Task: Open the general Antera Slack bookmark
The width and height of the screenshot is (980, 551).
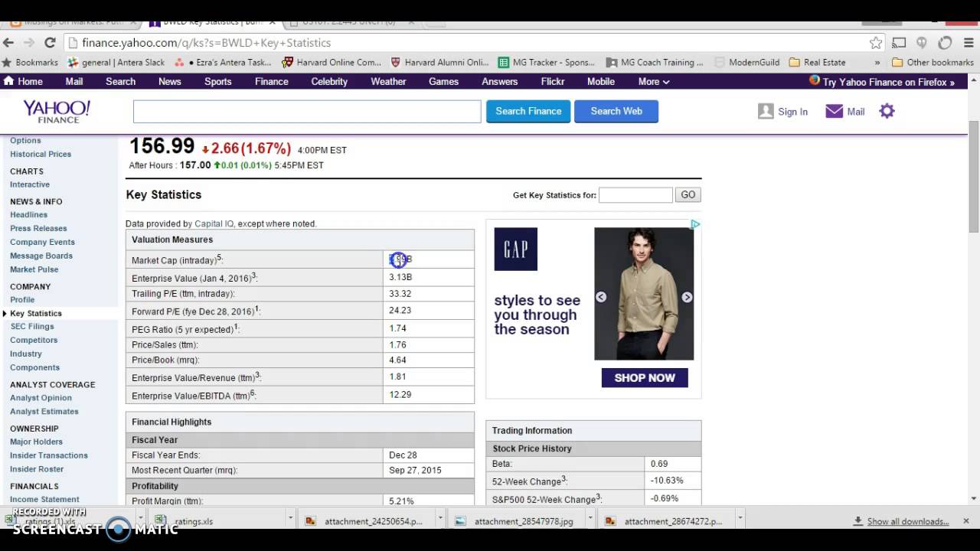Action: [x=116, y=63]
